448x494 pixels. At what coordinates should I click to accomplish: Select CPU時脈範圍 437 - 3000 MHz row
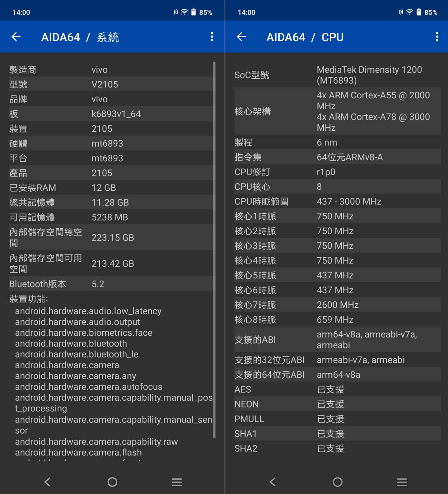tap(337, 201)
